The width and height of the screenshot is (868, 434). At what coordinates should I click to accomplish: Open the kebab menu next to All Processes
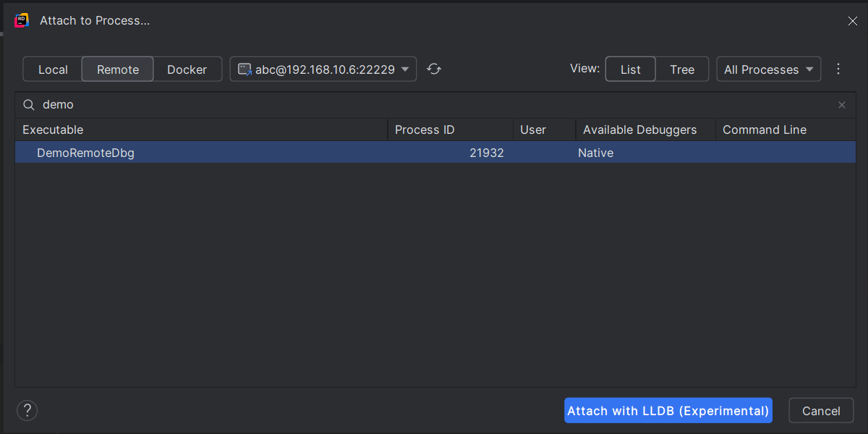tap(838, 69)
